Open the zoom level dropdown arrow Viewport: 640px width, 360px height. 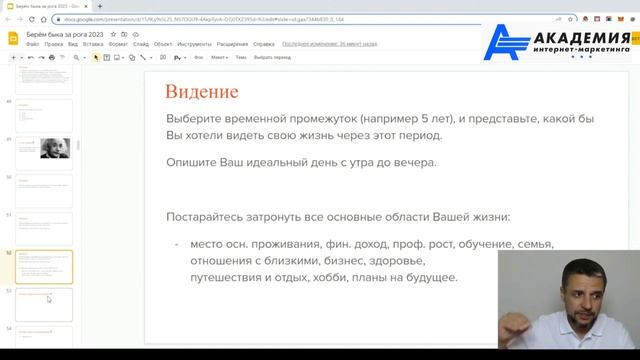pyautogui.click(x=84, y=58)
